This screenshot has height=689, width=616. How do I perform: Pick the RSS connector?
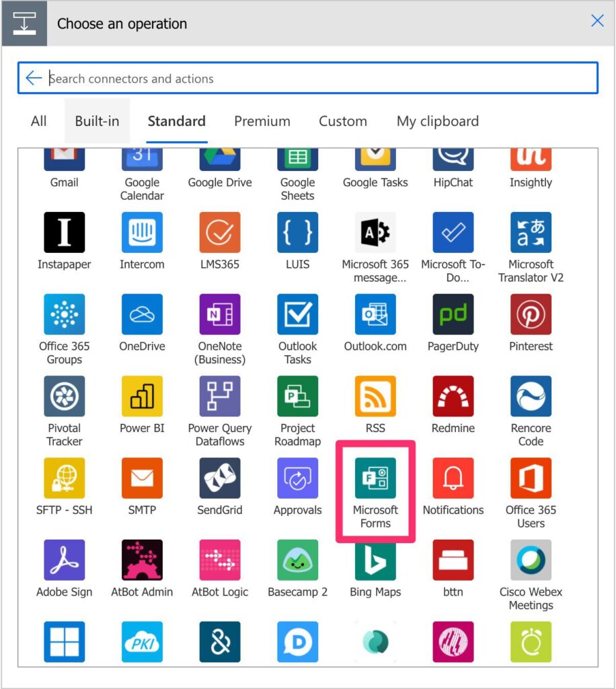click(375, 396)
